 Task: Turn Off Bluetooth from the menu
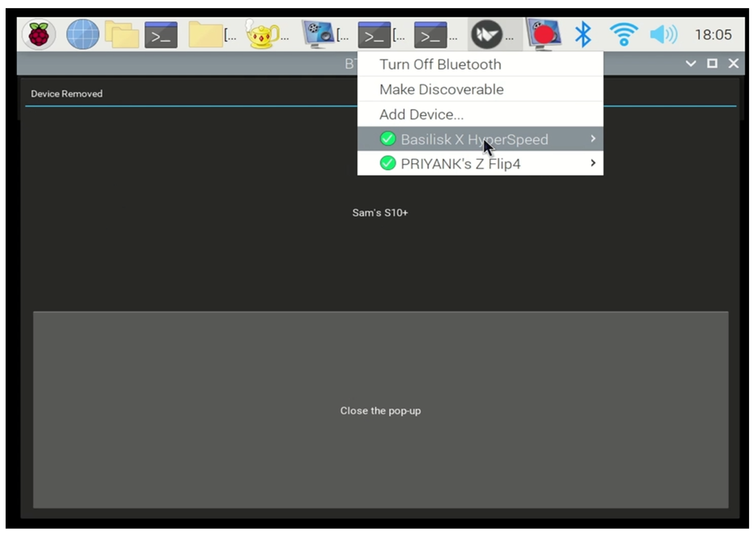[x=440, y=64]
